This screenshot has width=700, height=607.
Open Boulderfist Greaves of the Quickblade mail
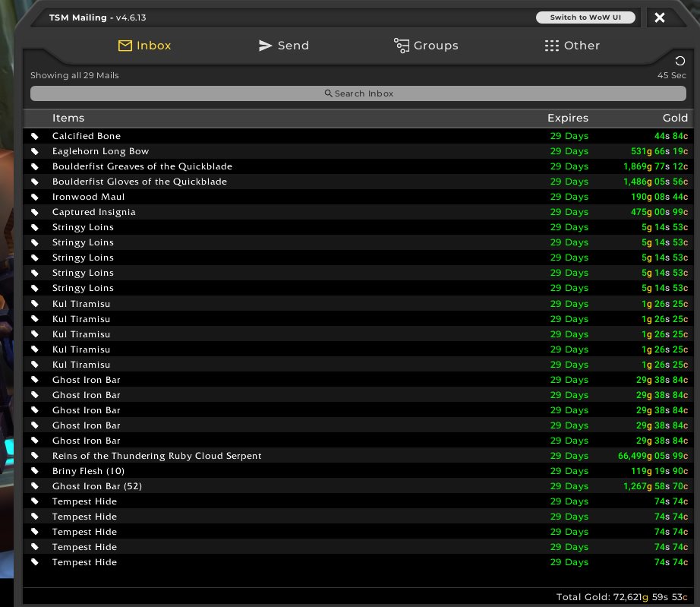click(x=142, y=166)
